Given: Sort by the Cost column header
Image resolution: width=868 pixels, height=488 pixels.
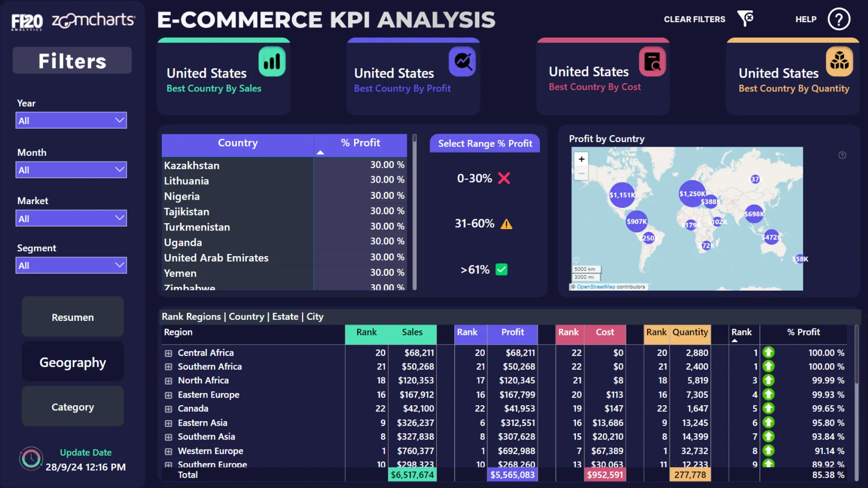Looking at the screenshot, I should 605,334.
